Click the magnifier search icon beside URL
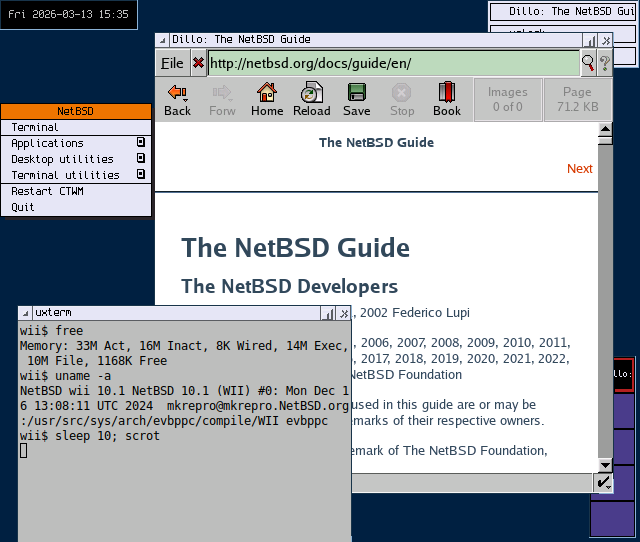The width and height of the screenshot is (640, 542). (x=588, y=63)
